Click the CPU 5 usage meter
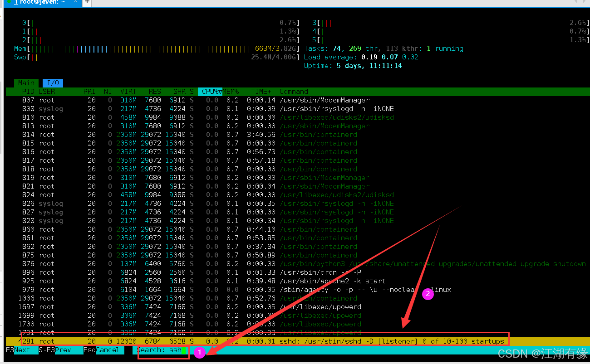The width and height of the screenshot is (590, 364). click(x=450, y=40)
